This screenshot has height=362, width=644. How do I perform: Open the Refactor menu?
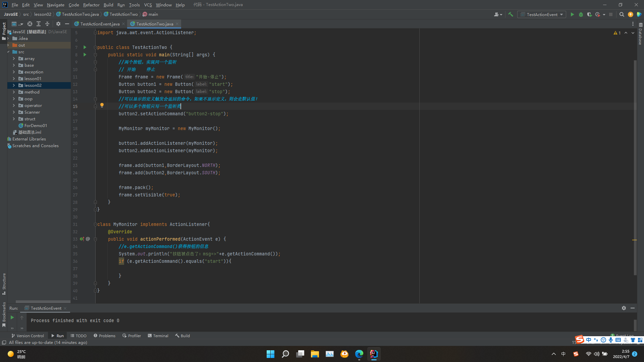pyautogui.click(x=91, y=5)
